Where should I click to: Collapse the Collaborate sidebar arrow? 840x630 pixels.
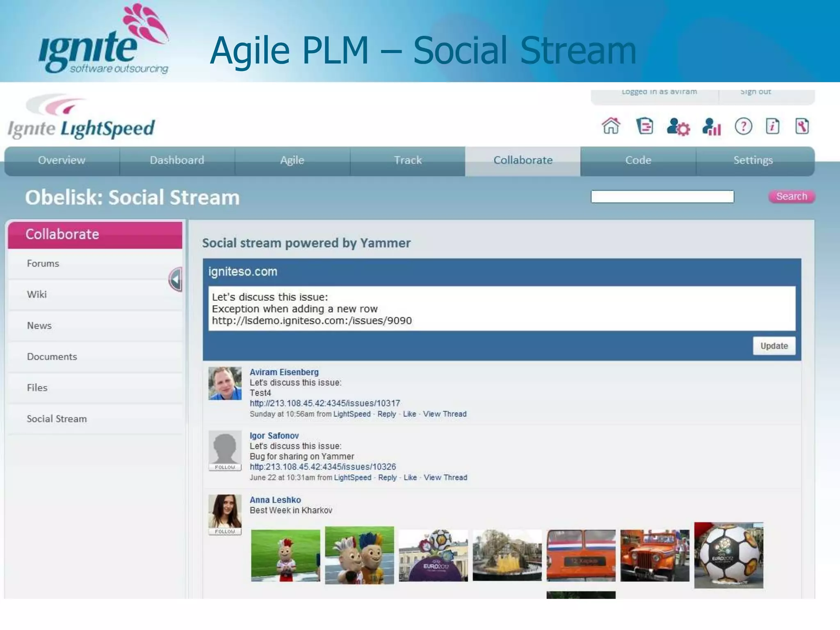pos(176,280)
